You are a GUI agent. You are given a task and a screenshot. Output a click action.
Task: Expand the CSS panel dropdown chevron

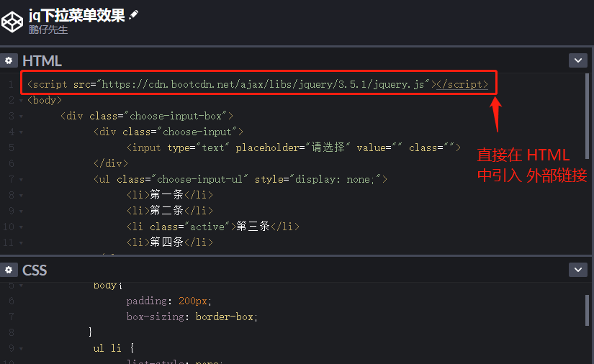tap(577, 270)
